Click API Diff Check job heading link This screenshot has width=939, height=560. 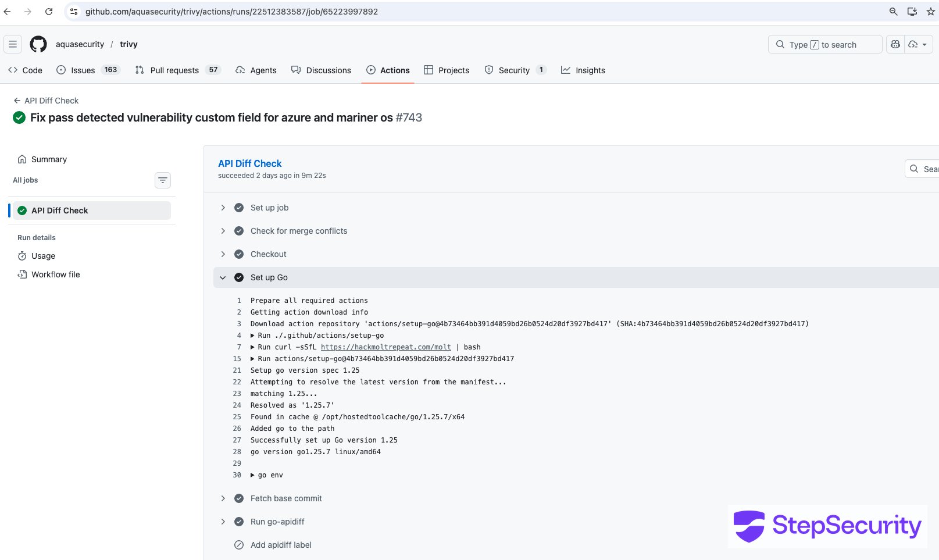pos(249,164)
